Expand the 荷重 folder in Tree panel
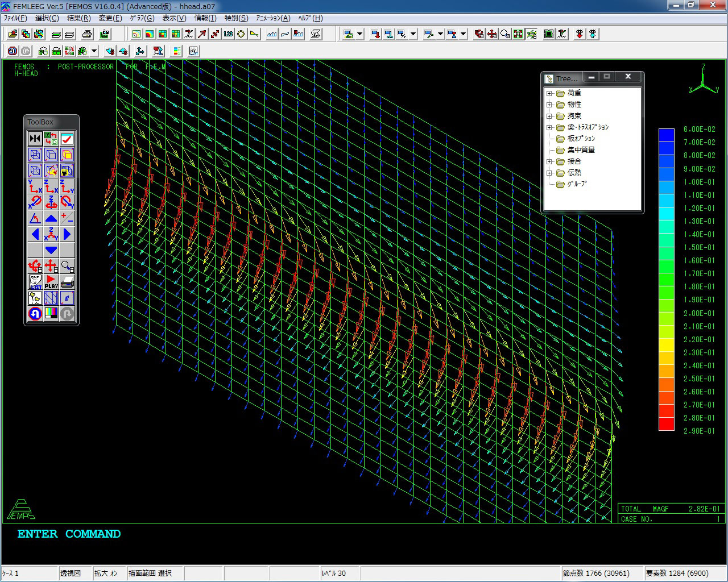Screen dimensions: 728x582 549,93
